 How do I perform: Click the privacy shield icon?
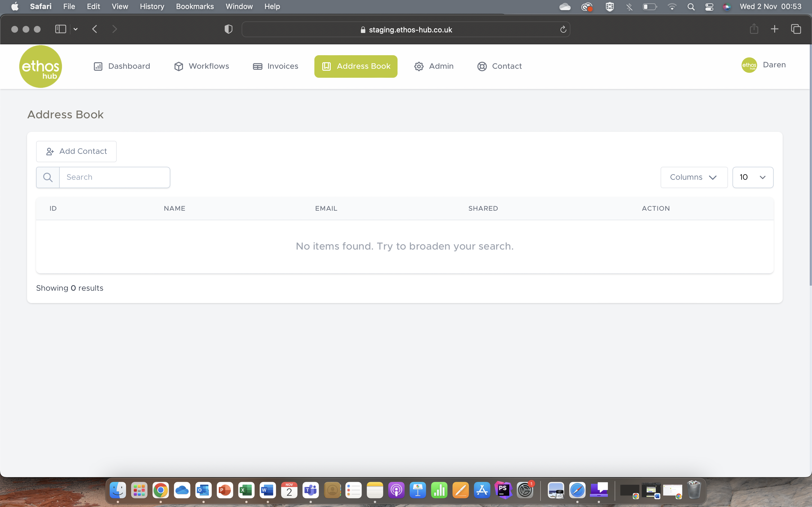pyautogui.click(x=228, y=29)
